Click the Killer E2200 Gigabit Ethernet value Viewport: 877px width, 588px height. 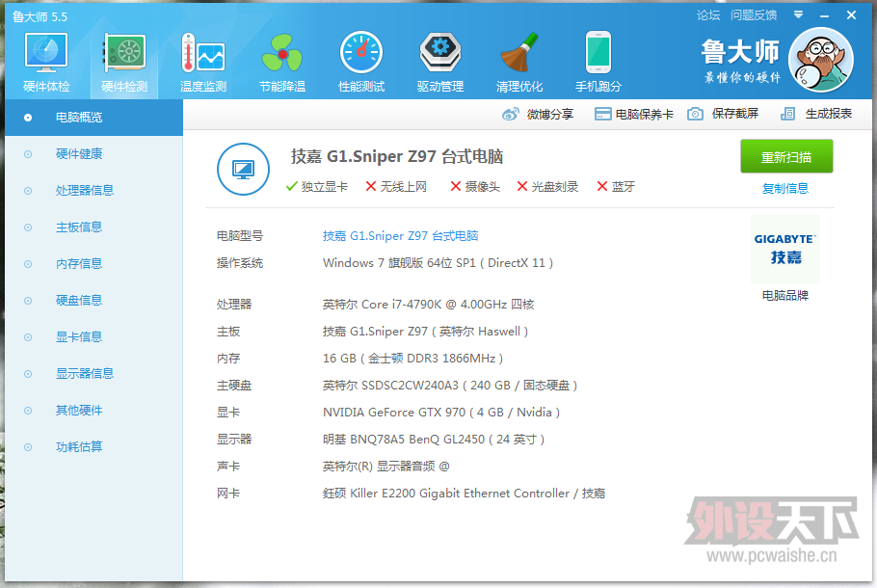464,494
